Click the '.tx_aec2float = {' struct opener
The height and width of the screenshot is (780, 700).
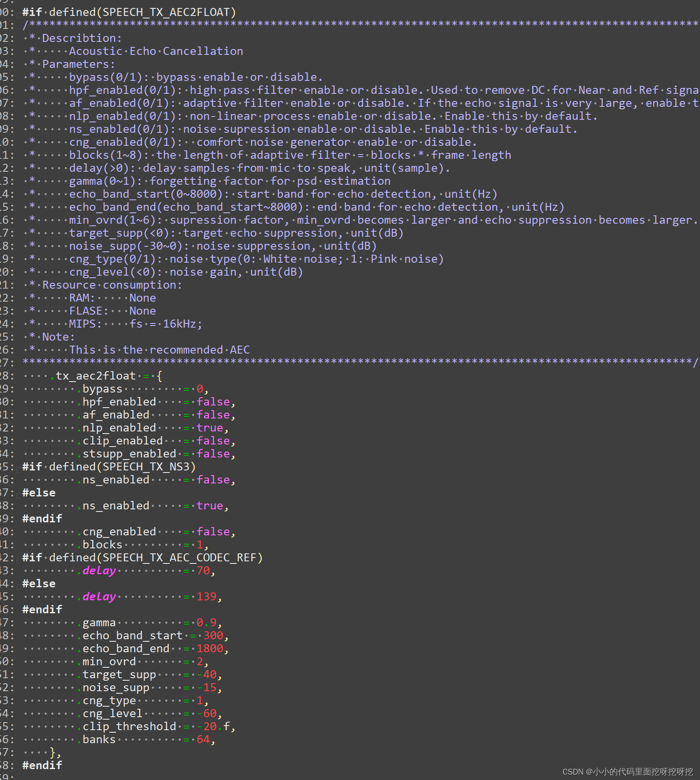106,376
